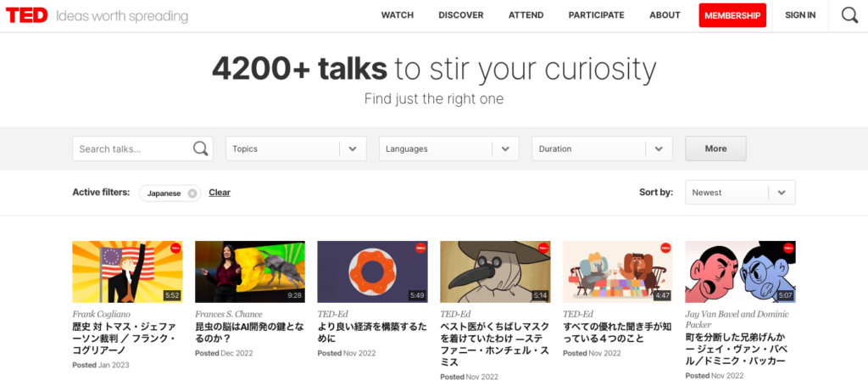Click the Ideas worth spreading tagline

(122, 16)
